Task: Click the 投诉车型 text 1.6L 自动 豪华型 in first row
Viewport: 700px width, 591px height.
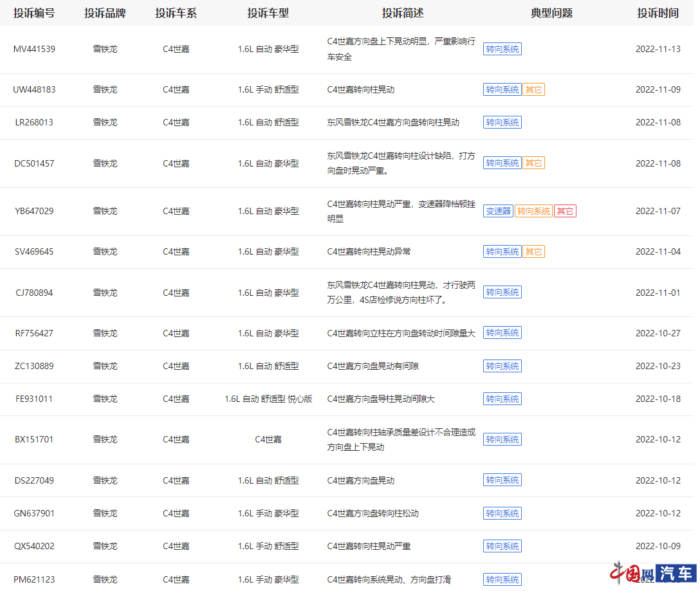Action: [268, 49]
